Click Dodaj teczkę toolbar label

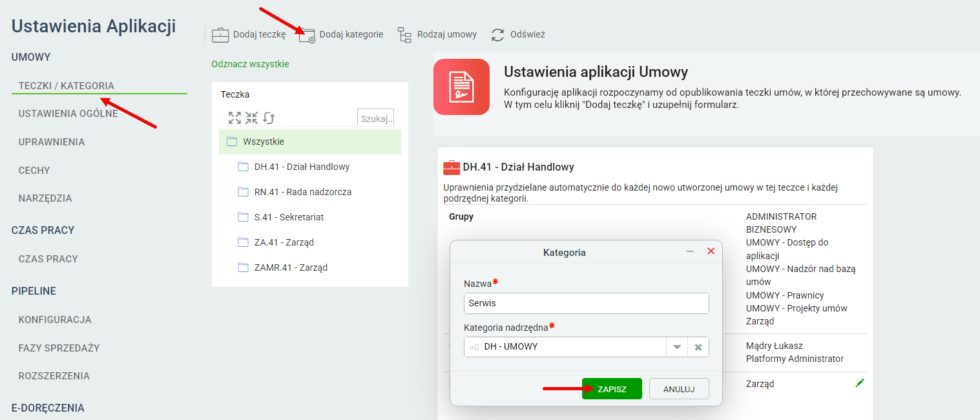pyautogui.click(x=259, y=34)
